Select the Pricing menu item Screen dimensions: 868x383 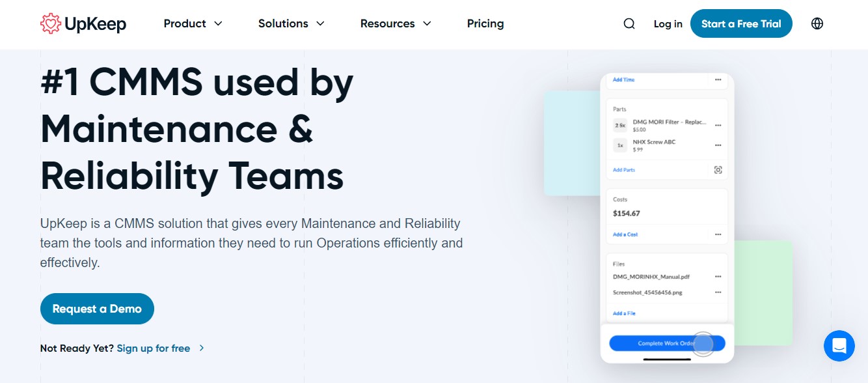[485, 23]
